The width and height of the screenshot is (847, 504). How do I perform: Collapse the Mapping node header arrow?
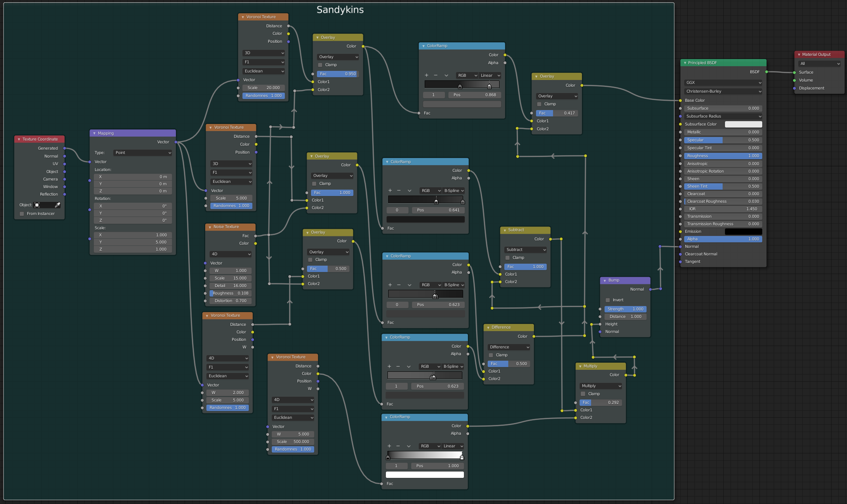tap(94, 133)
